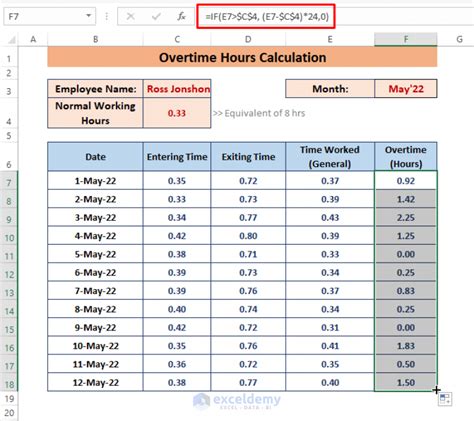Open the Name Box dropdown arrow
This screenshot has height=421, width=474.
[x=88, y=16]
